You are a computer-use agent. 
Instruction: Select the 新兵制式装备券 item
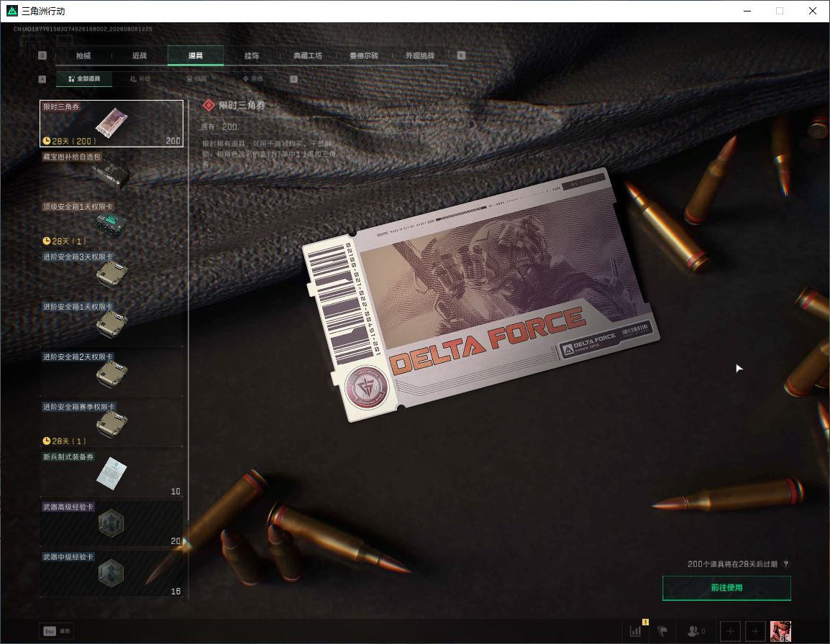click(x=111, y=473)
